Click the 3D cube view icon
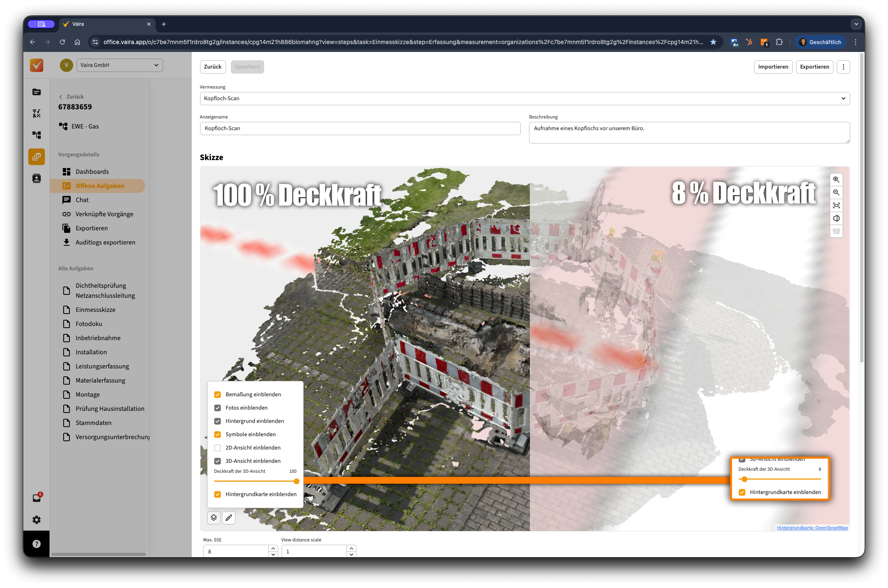888x588 pixels. [836, 218]
